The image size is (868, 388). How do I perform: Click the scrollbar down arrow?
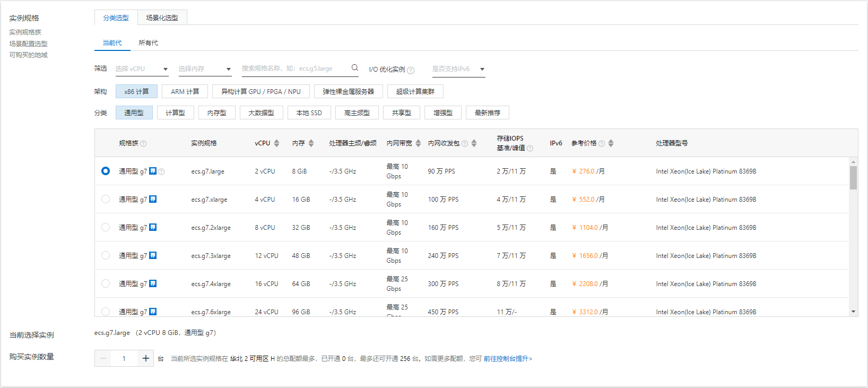[x=853, y=312]
